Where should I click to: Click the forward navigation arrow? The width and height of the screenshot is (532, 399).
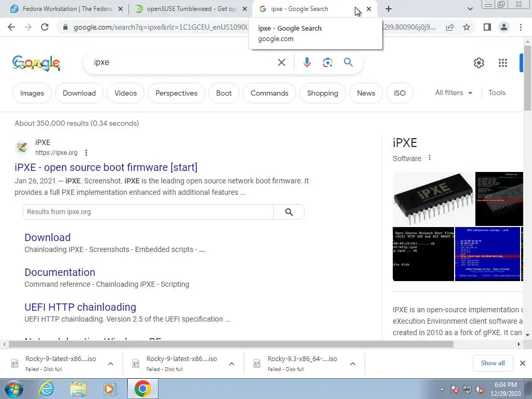pyautogui.click(x=28, y=27)
